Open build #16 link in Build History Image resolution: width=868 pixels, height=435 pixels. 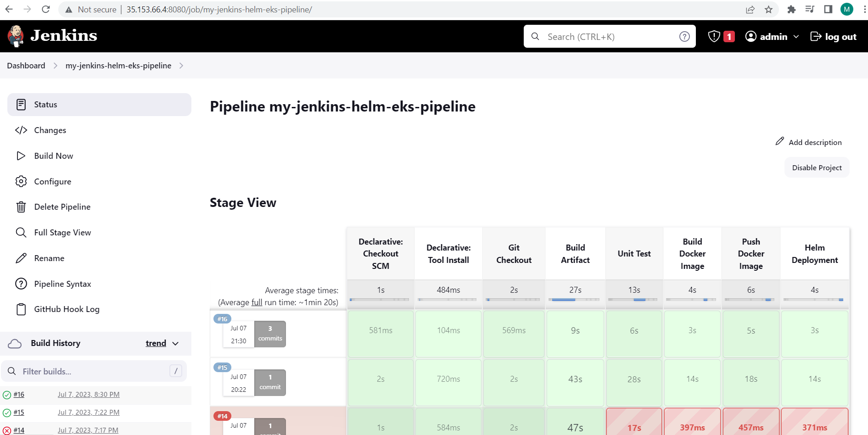coord(19,395)
